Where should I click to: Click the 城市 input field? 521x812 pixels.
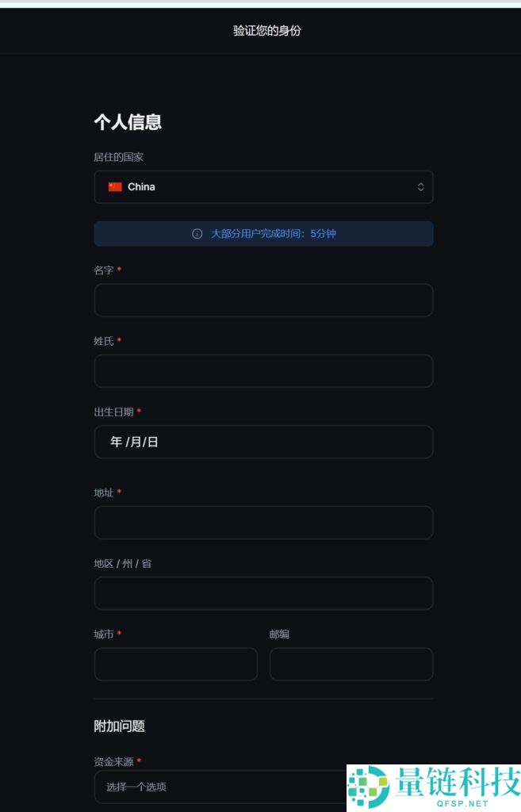point(175,664)
